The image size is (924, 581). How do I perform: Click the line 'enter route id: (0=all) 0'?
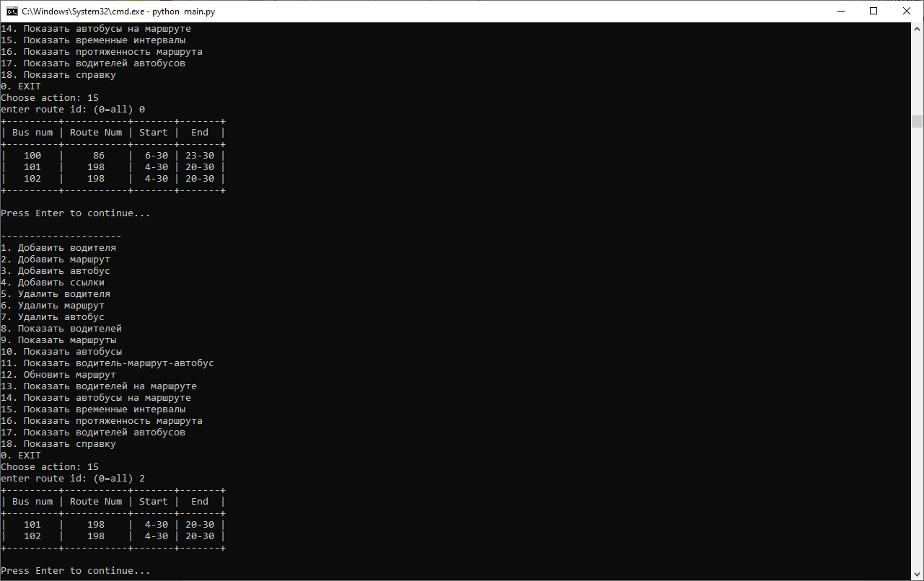[x=73, y=110]
